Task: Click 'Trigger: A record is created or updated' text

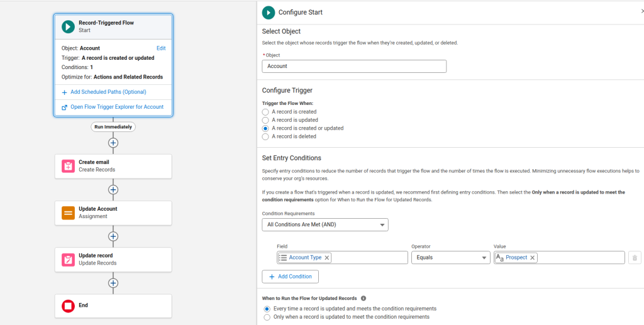Action: (108, 58)
